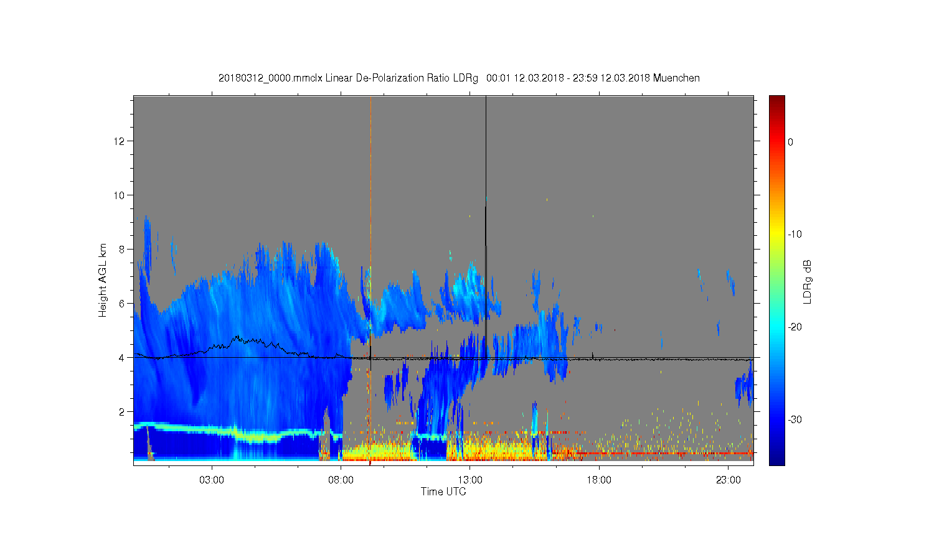Click the 'Time UTC' axis label
This screenshot has height=560, width=934.
(x=443, y=492)
